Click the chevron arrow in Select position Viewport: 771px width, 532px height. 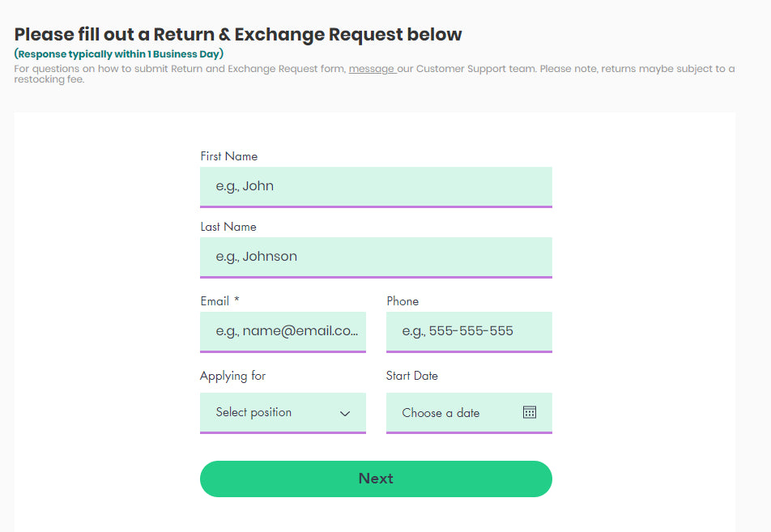[345, 413]
